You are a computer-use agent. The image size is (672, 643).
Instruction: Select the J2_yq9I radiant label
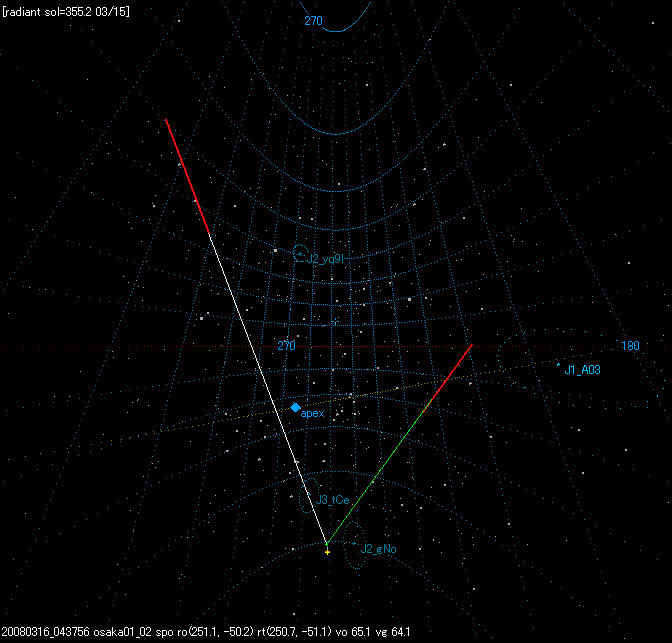pos(325,258)
